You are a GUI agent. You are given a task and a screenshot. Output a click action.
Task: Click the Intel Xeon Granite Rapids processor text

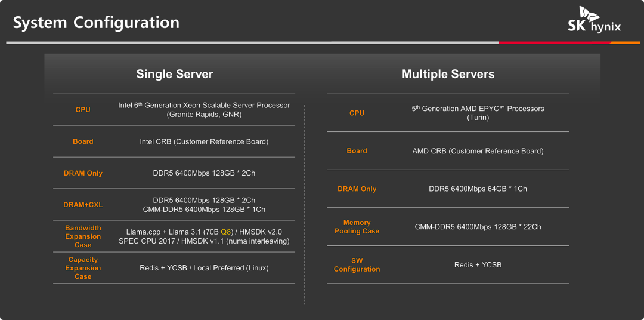click(204, 110)
